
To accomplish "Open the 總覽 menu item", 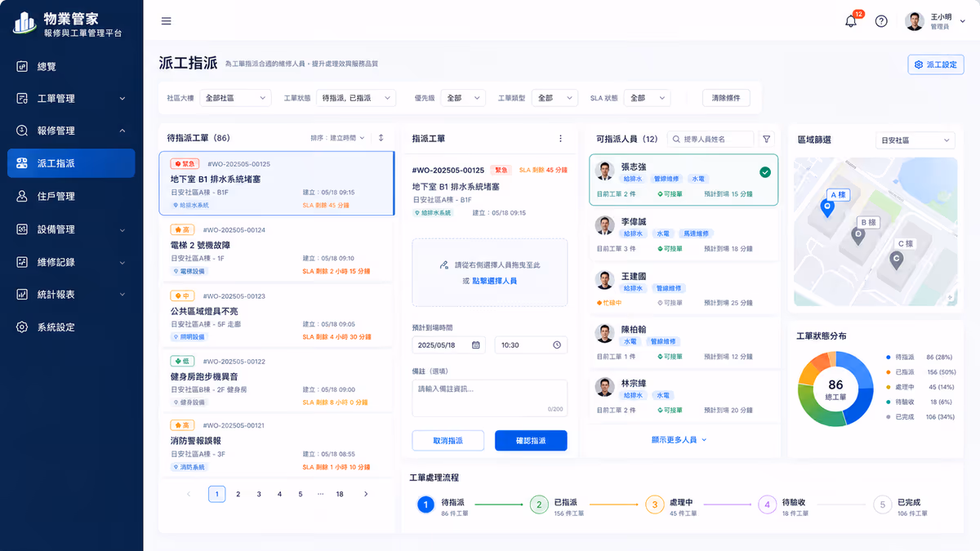I will pyautogui.click(x=71, y=66).
